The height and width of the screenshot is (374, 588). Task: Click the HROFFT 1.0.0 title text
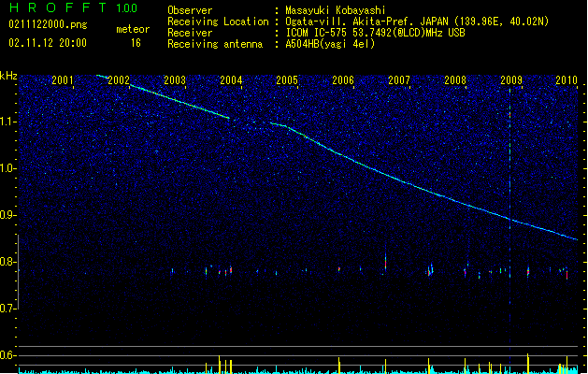point(74,7)
